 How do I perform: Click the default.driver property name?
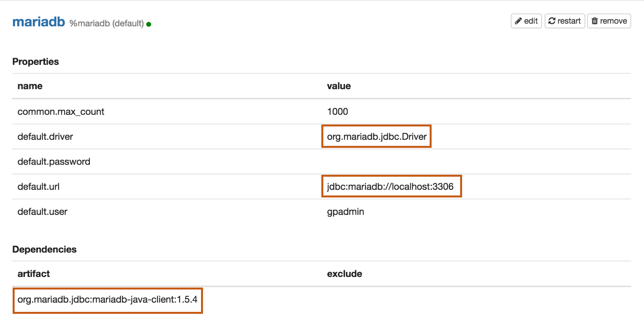(x=45, y=136)
